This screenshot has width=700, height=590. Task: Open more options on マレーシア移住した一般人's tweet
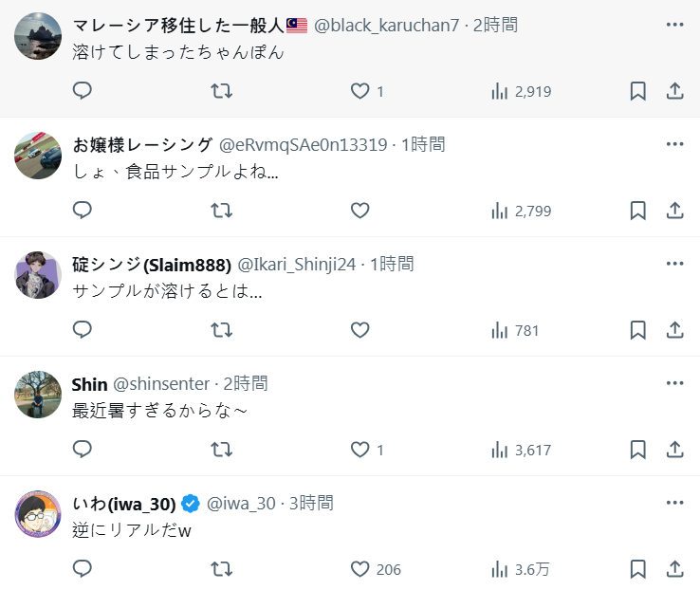(x=674, y=25)
